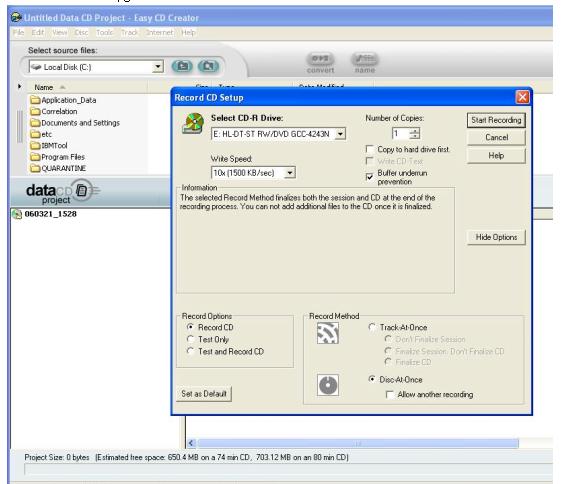
Task: Select the Test Only option
Action: 190,339
